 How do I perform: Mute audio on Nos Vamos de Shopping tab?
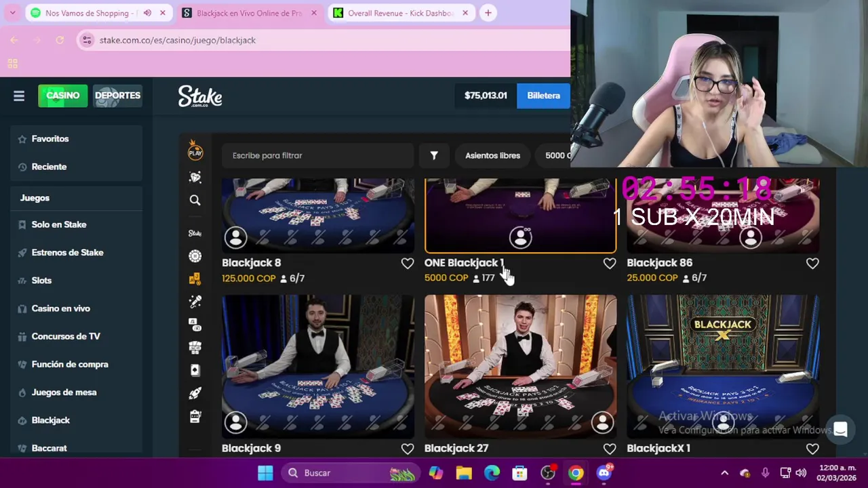[147, 13]
